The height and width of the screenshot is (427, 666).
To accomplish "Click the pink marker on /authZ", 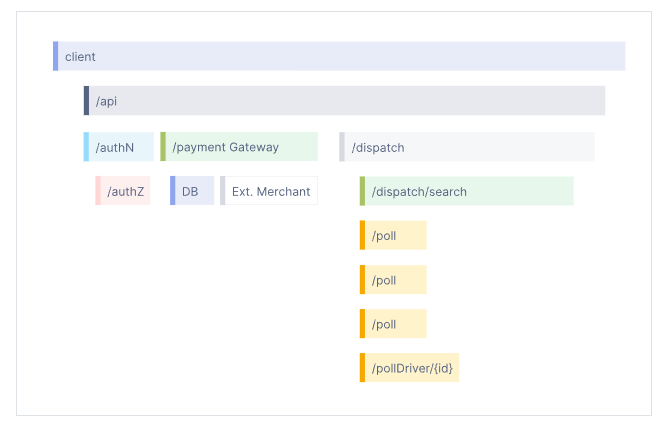I will click(98, 191).
